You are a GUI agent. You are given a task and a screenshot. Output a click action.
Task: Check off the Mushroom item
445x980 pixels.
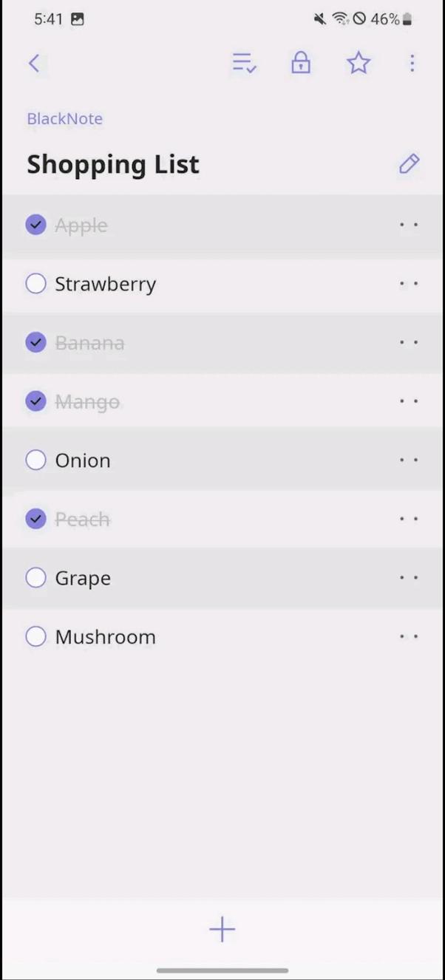pyautogui.click(x=35, y=636)
